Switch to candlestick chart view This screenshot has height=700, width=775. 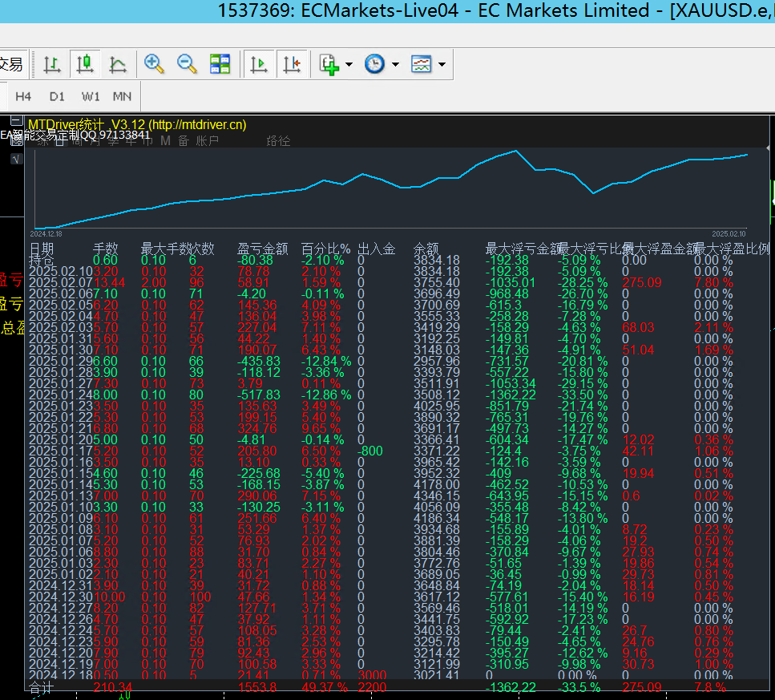pos(85,64)
